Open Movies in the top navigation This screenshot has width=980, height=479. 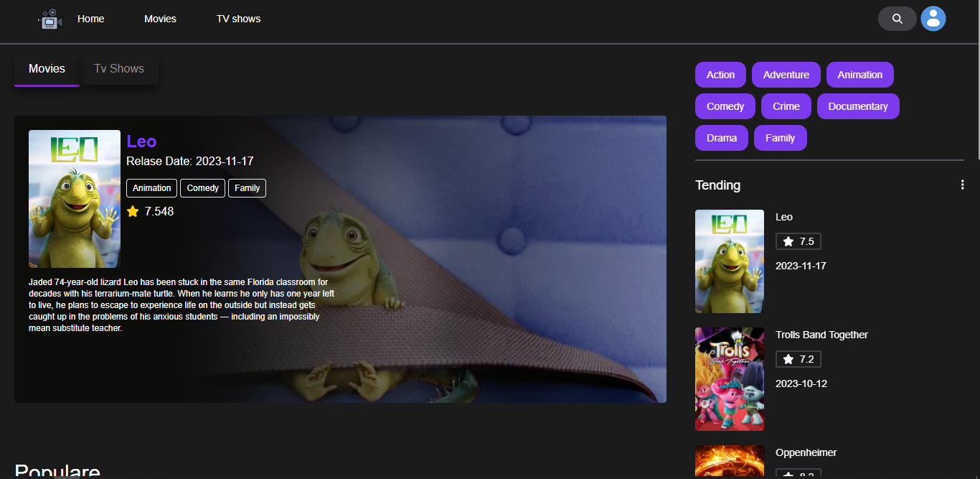click(160, 19)
